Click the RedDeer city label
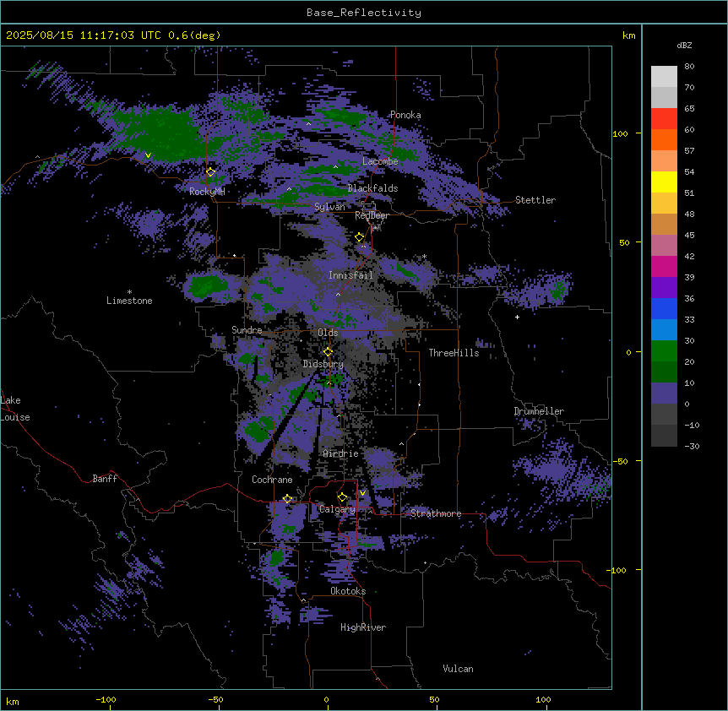728x711 pixels. pos(372,215)
